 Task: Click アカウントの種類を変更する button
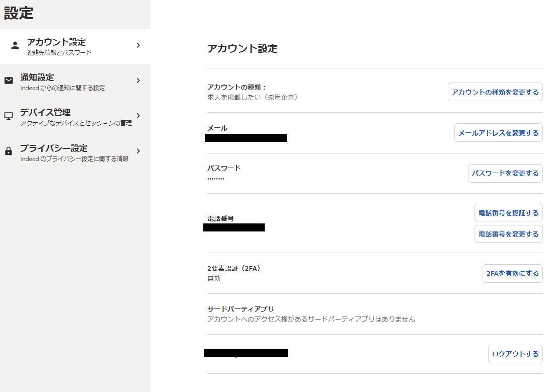(495, 92)
